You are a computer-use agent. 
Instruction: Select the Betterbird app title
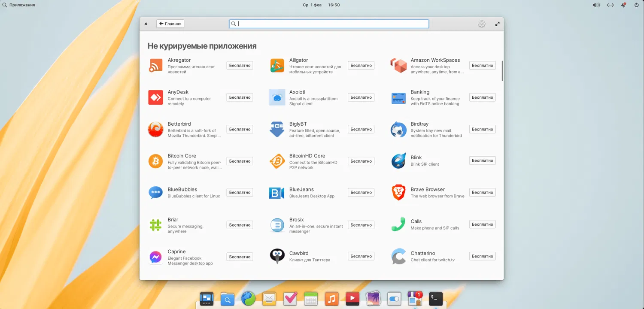(179, 124)
